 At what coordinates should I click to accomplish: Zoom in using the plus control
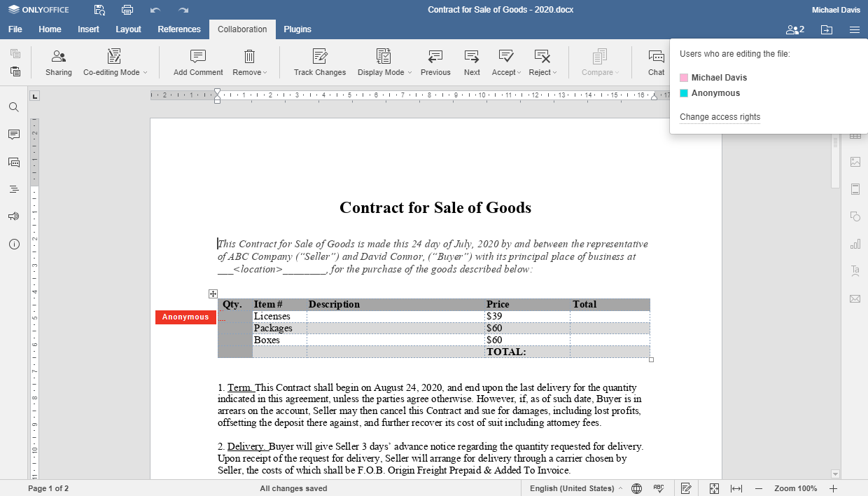(833, 488)
